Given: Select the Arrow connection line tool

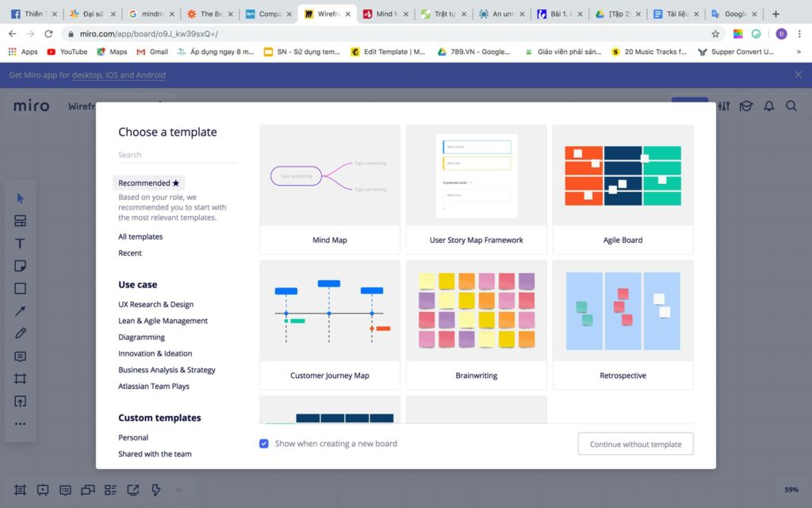Looking at the screenshot, I should pyautogui.click(x=20, y=311).
